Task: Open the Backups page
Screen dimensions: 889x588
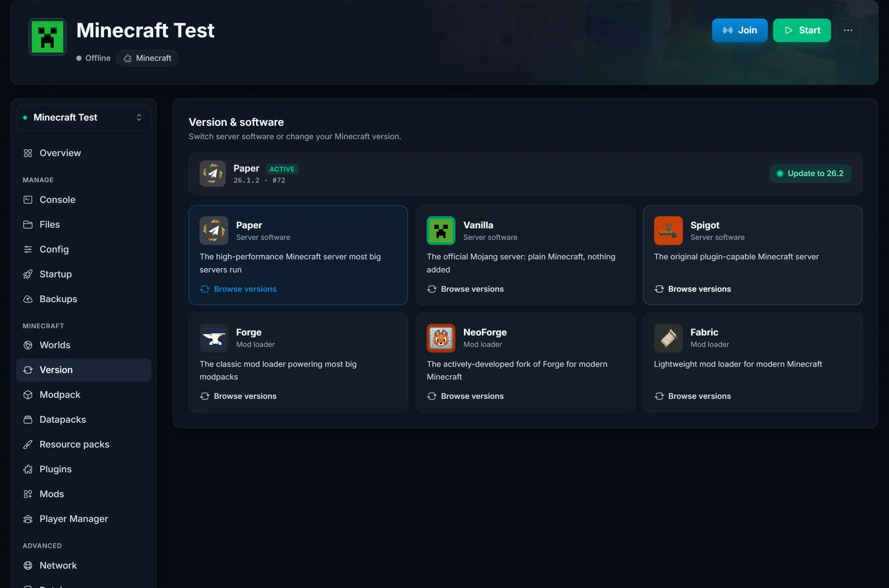Action: pyautogui.click(x=83, y=299)
